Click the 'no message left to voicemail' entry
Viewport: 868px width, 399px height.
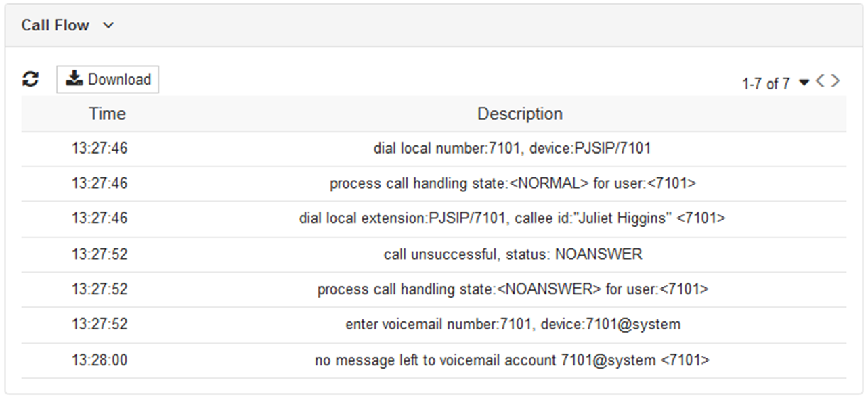tap(512, 360)
